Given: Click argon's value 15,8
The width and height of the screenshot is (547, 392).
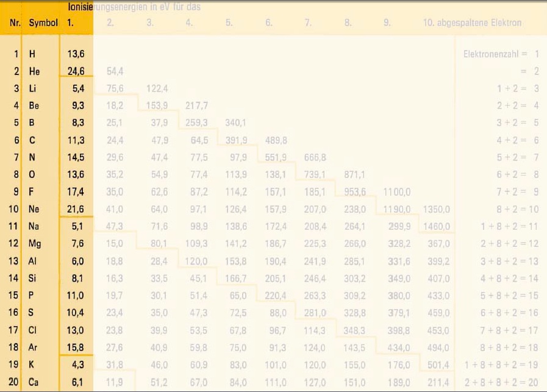Looking at the screenshot, I should [x=76, y=347].
